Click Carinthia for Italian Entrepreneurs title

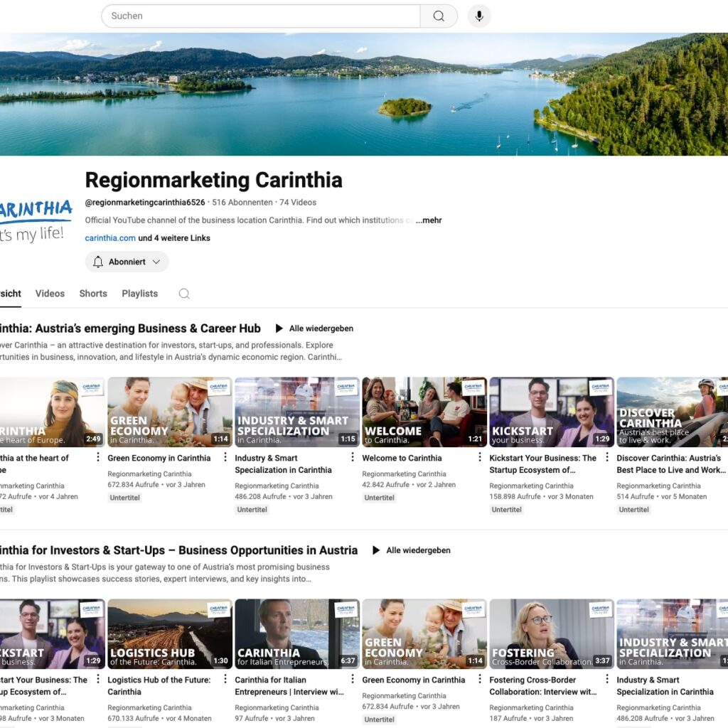point(289,686)
